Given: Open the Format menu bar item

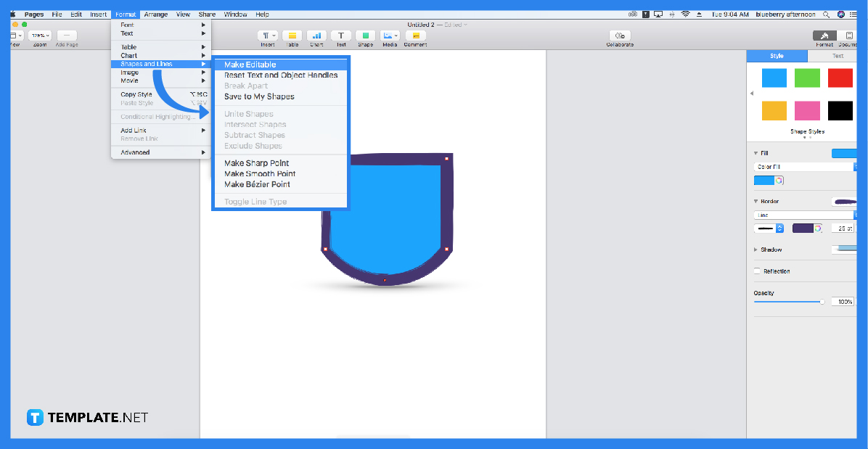Looking at the screenshot, I should coord(125,13).
